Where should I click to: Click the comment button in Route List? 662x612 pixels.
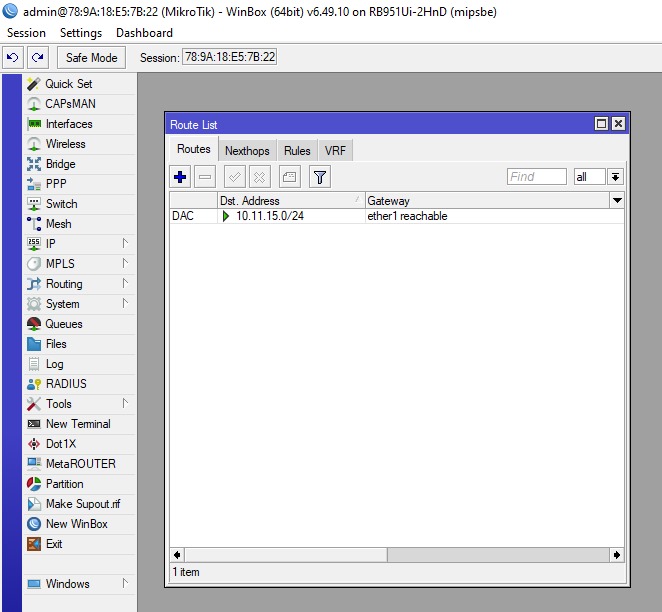click(290, 177)
